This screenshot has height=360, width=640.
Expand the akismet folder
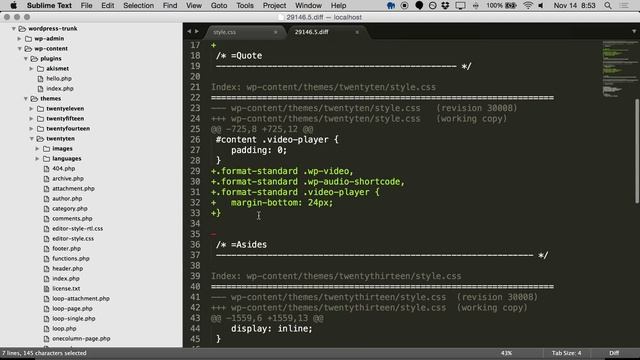(x=31, y=69)
